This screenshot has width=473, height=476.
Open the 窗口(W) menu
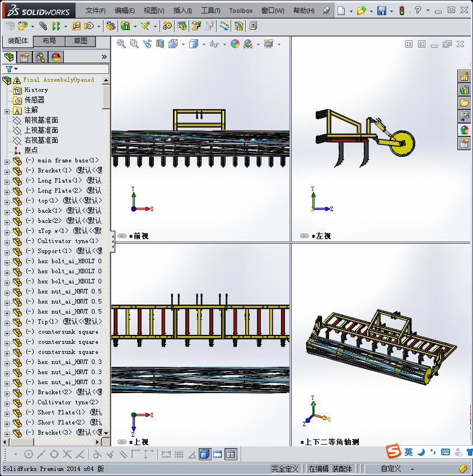[273, 11]
